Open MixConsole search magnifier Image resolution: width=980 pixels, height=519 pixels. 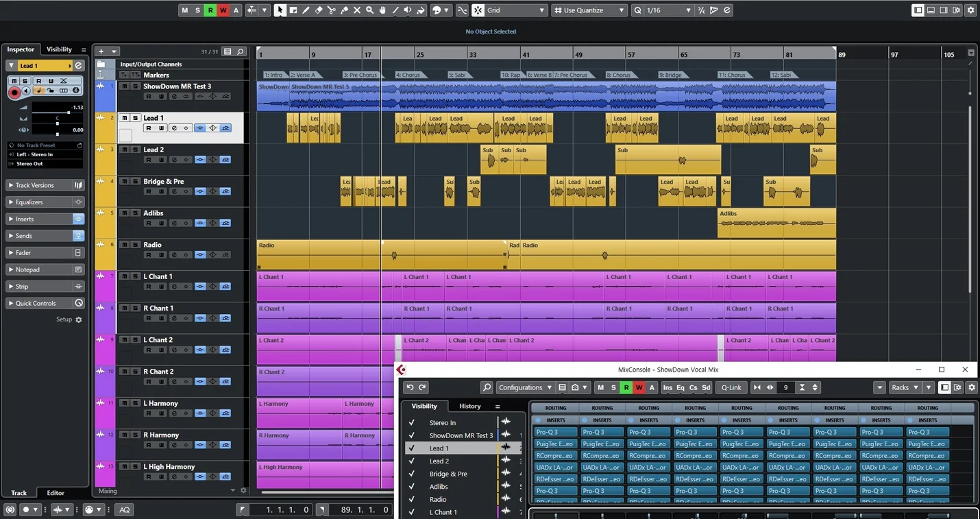487,387
